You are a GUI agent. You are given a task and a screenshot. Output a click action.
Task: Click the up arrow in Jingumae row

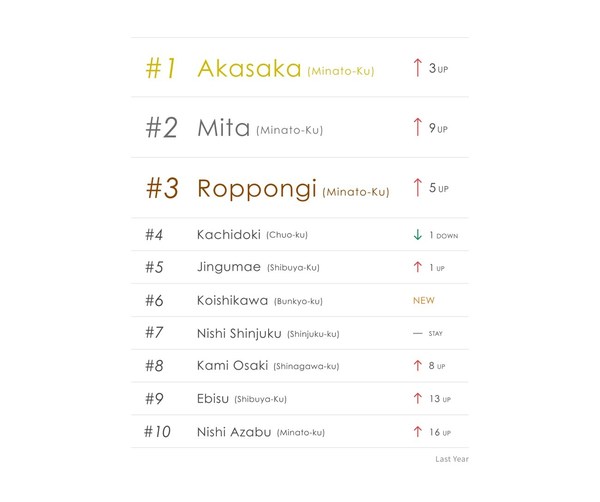[417, 267]
